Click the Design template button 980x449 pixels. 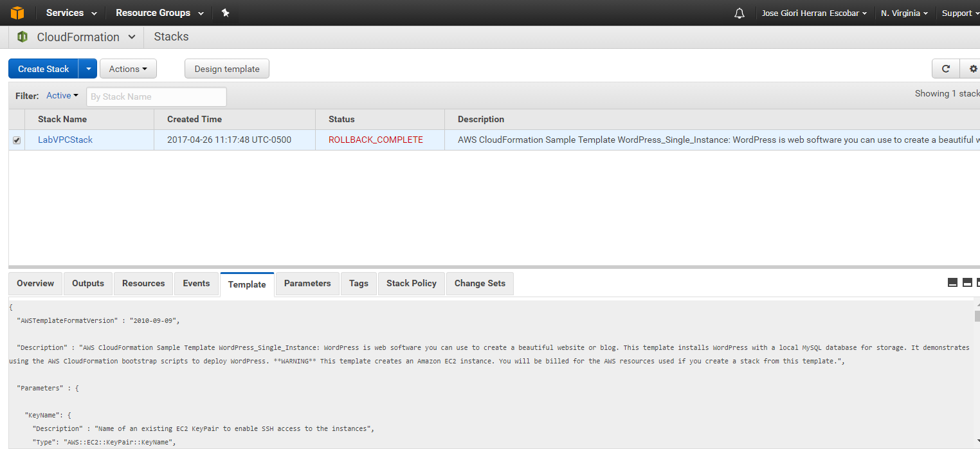pyautogui.click(x=227, y=69)
